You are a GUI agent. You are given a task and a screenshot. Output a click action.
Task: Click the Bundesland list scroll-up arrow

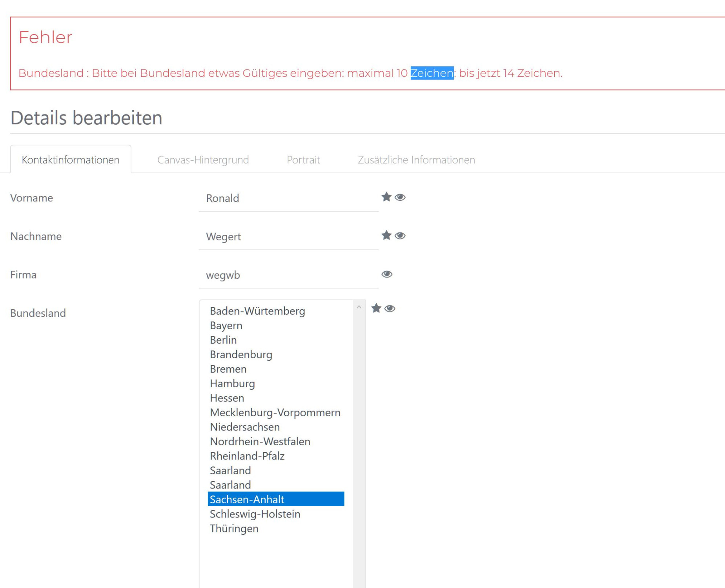click(359, 307)
